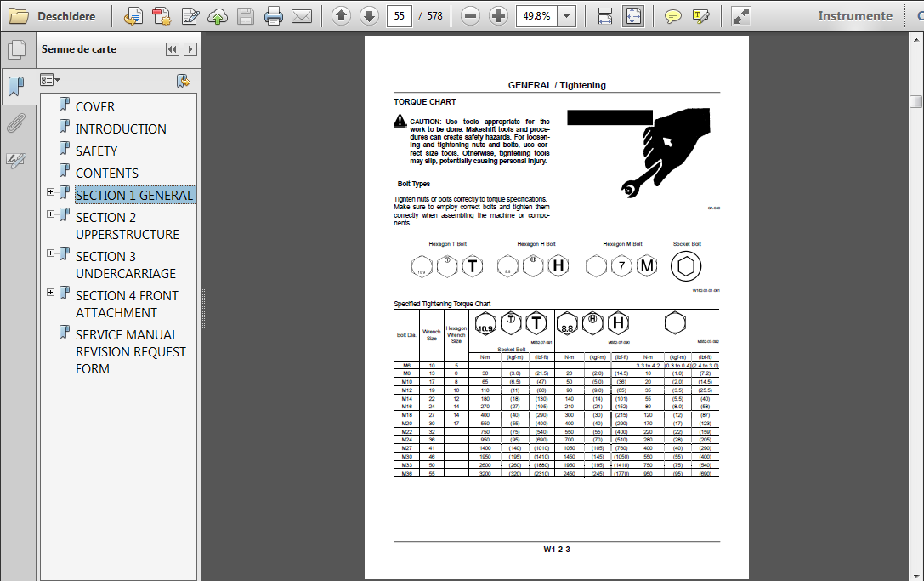
Task: Open bookmark options menu dropdown
Action: click(50, 80)
